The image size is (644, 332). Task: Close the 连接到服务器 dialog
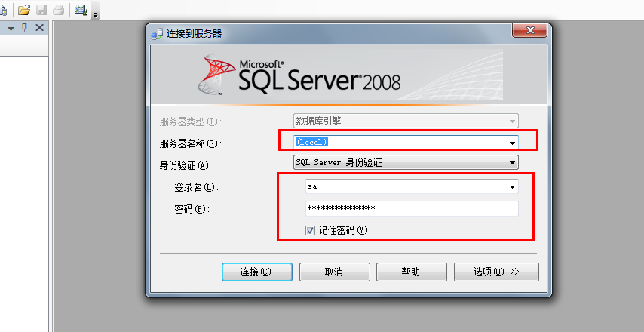click(529, 30)
